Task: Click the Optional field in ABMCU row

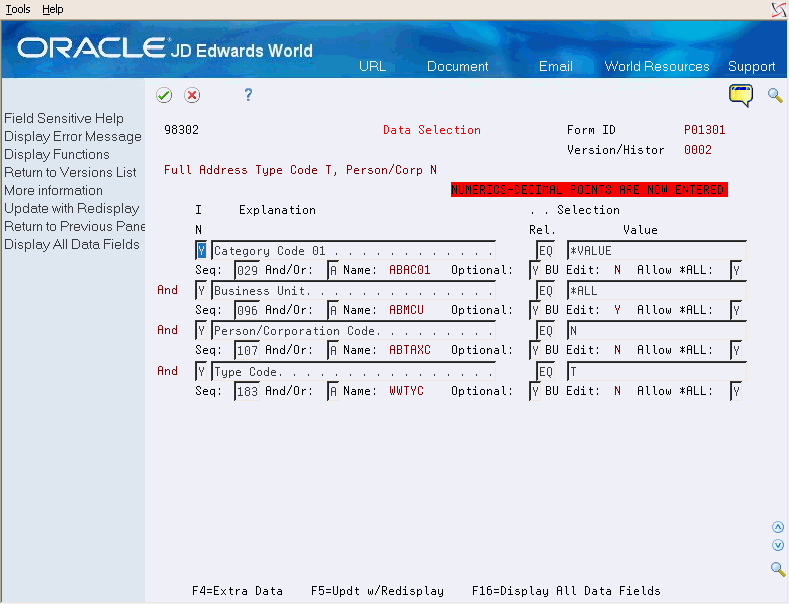Action: point(535,310)
